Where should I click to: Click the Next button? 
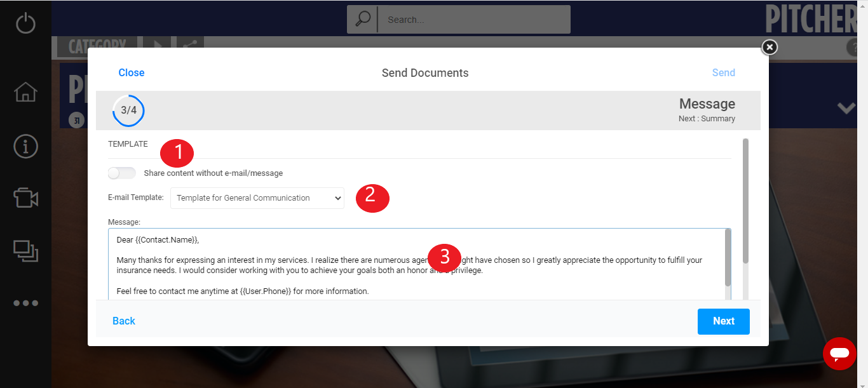723,321
